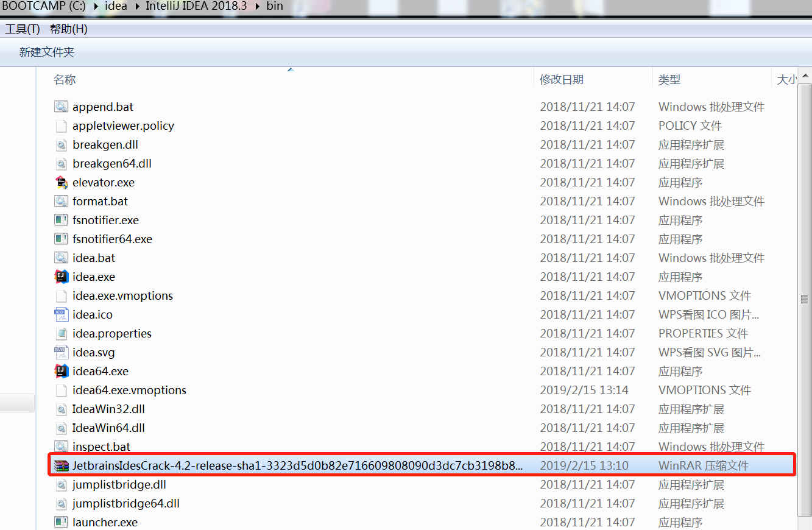Select the appletviewer.policy file icon

pyautogui.click(x=61, y=125)
